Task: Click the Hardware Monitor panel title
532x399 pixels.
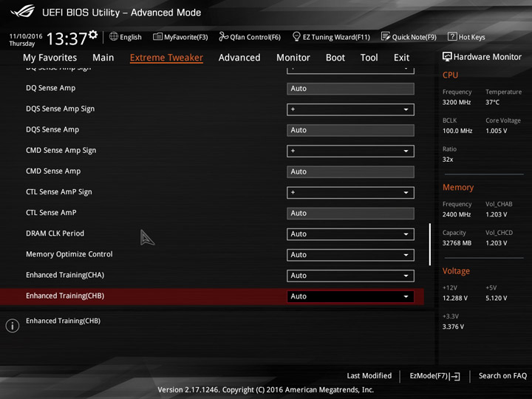Action: 488,57
